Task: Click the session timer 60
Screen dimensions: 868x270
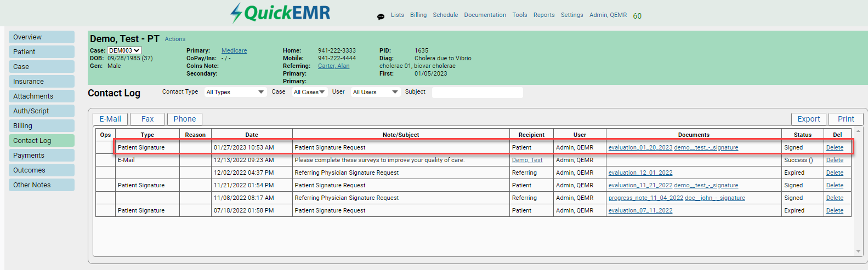Action: click(x=637, y=16)
